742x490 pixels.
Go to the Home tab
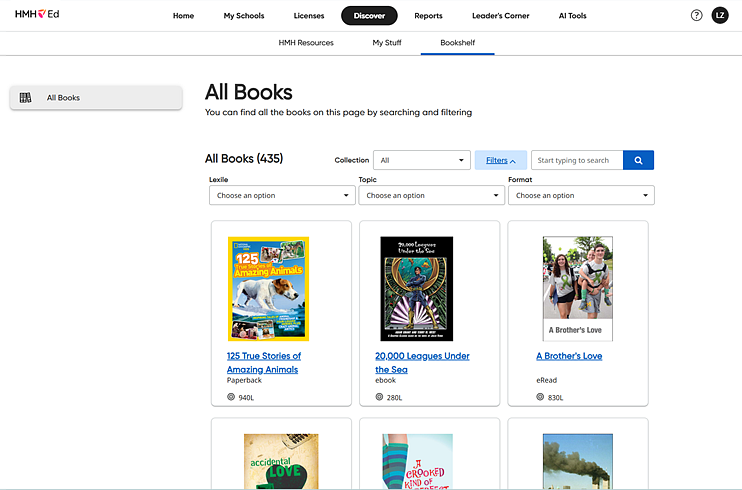(183, 16)
